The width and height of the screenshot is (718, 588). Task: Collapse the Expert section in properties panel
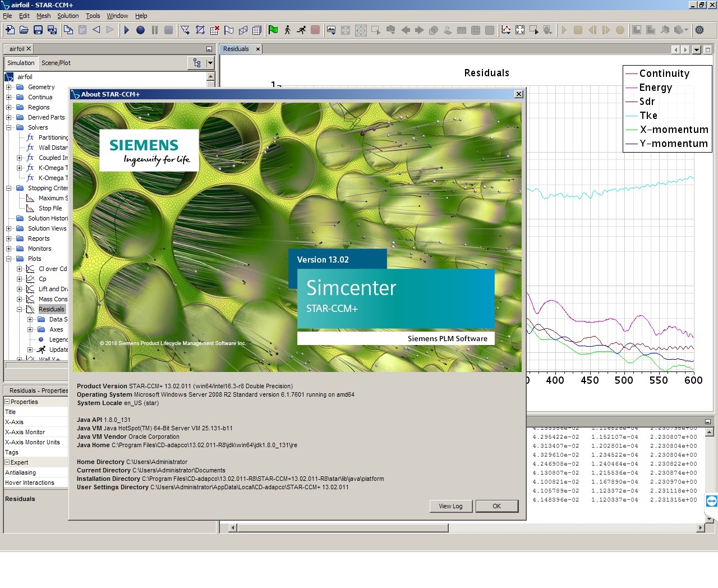(x=7, y=462)
